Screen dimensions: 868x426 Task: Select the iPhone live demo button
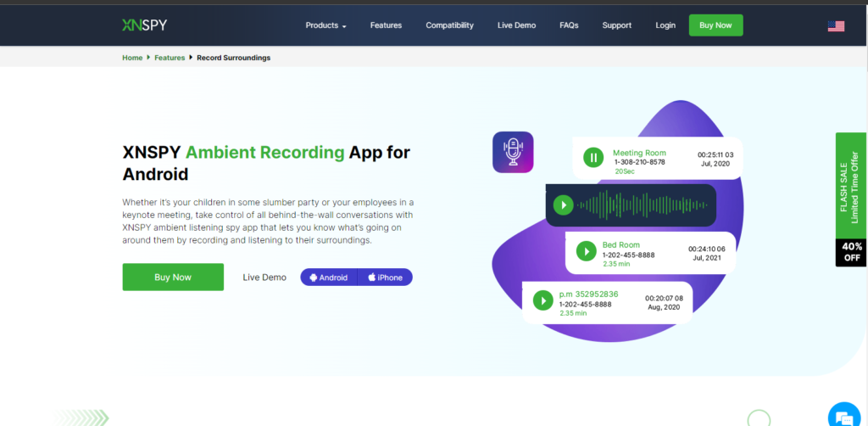pyautogui.click(x=386, y=277)
